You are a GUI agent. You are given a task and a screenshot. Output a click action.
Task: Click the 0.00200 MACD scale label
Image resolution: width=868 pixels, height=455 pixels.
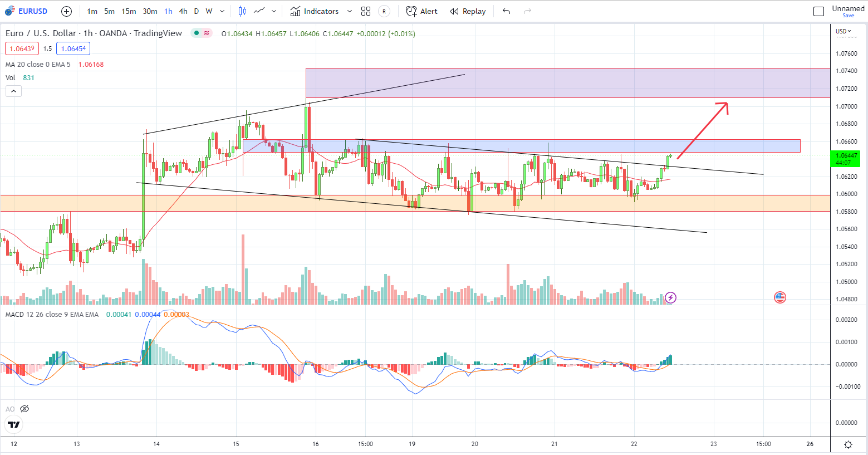tap(846, 320)
